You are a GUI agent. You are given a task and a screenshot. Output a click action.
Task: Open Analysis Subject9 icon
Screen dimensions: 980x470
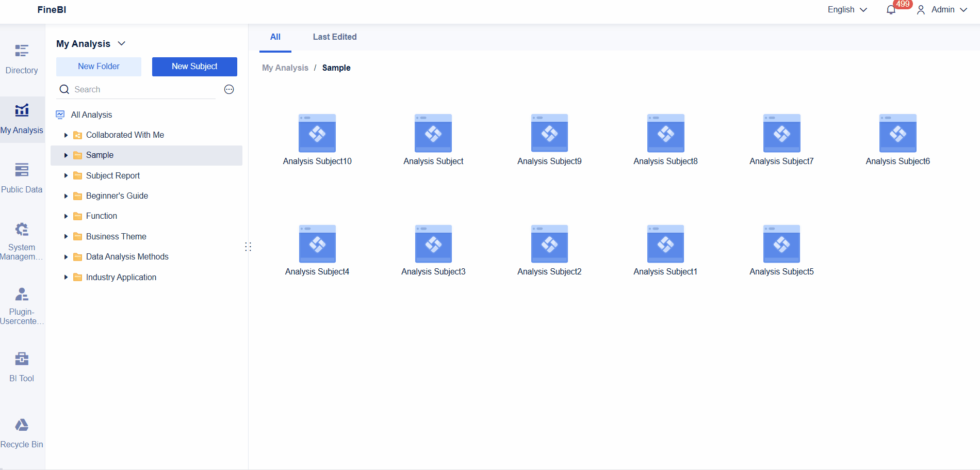pyautogui.click(x=549, y=133)
